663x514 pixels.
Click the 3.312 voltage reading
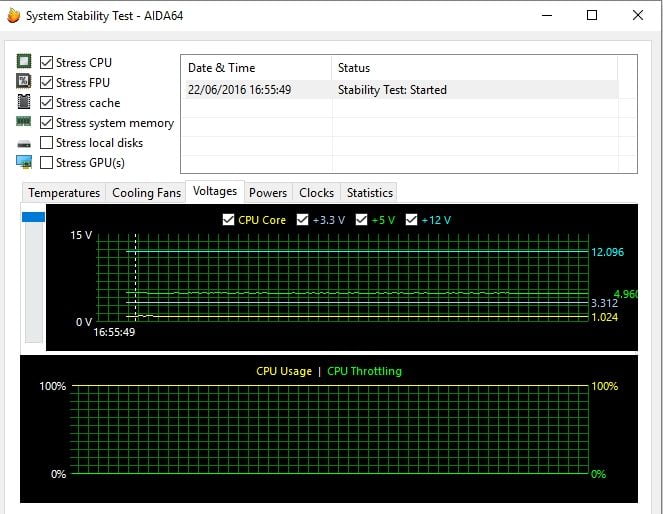click(x=604, y=303)
